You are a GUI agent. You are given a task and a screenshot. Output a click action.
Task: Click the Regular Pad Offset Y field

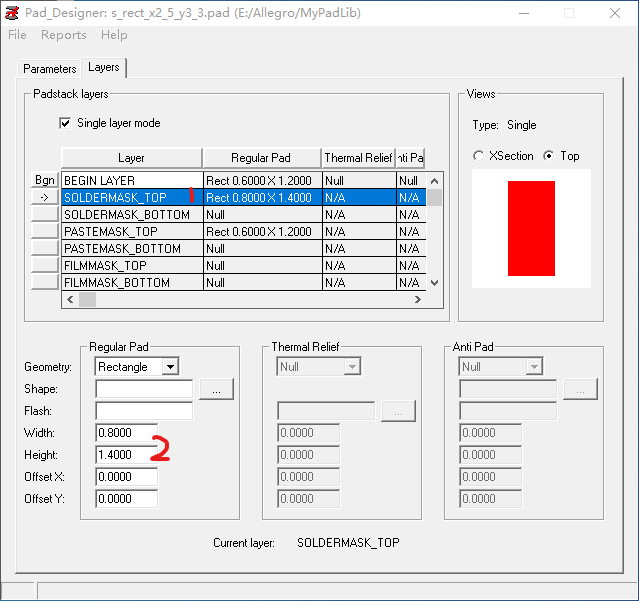pyautogui.click(x=126, y=499)
